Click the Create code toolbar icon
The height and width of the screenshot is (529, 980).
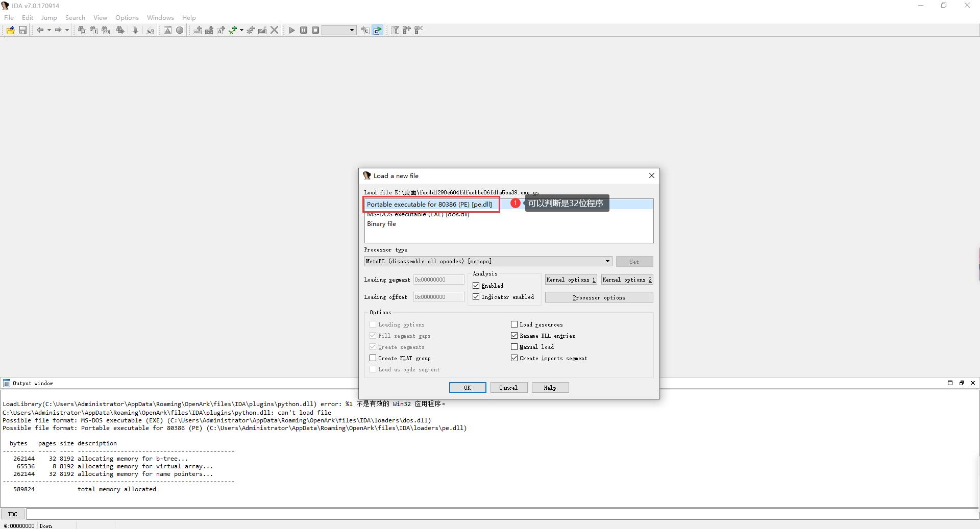(197, 30)
